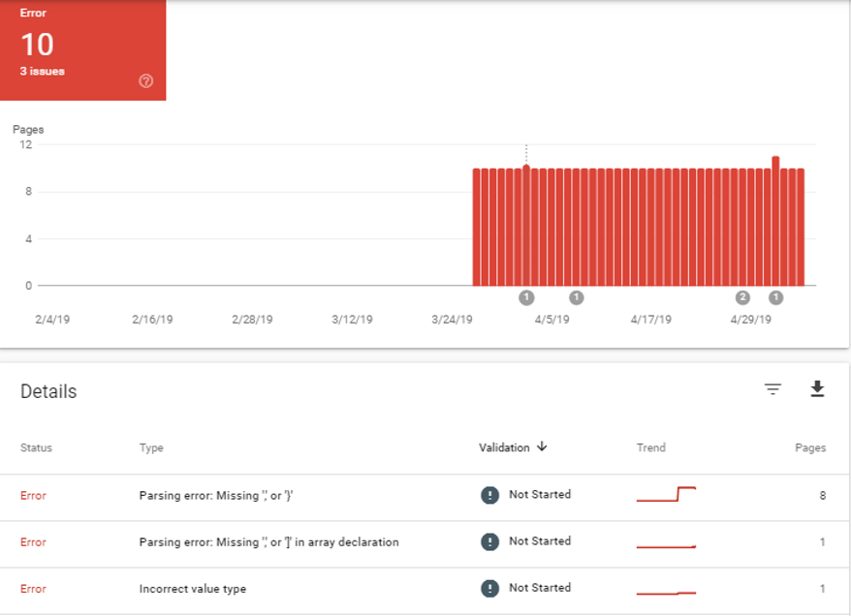Click the Not Started icon for array declaration error
This screenshot has width=851, height=616.
tap(489, 541)
